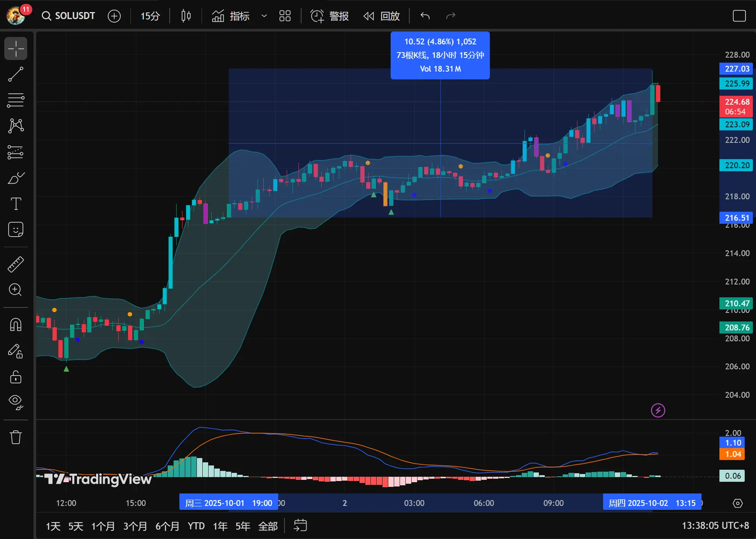Viewport: 756px width, 539px height.
Task: Start bar replay with 回放
Action: click(382, 16)
